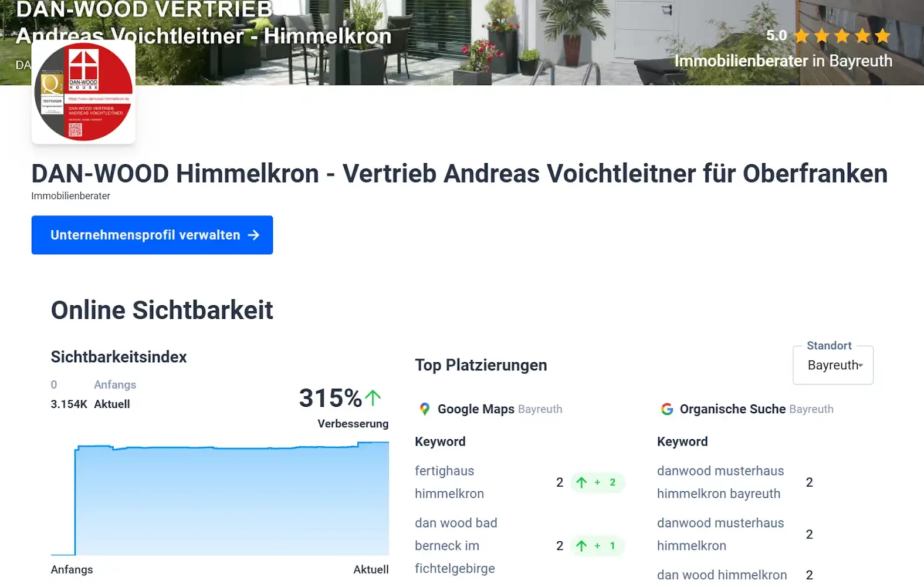Click the banner subtitle Andreas Voichtleitner - Himmelkron
924x587 pixels.
pyautogui.click(x=204, y=36)
